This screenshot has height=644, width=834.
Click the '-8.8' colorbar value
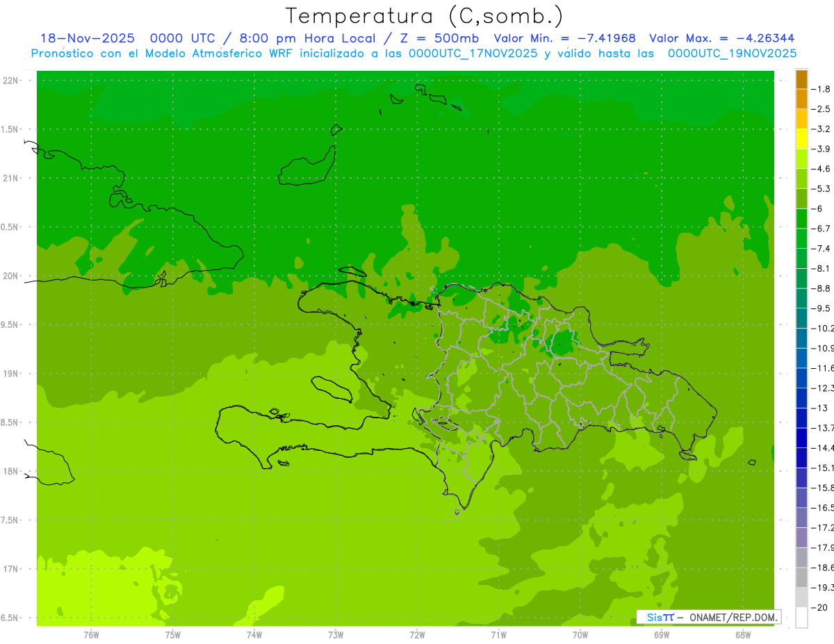pyautogui.click(x=822, y=288)
